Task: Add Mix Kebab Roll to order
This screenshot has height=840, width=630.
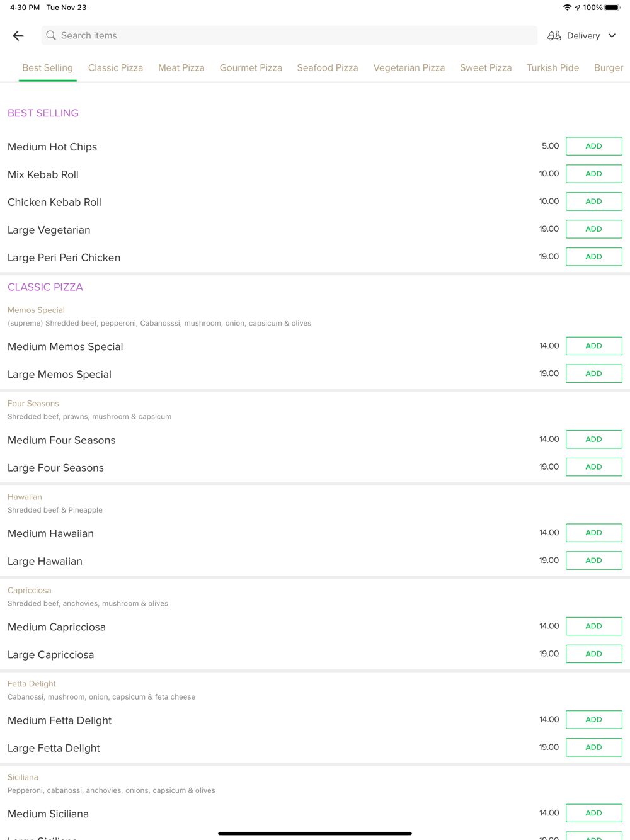Action: [x=593, y=174]
